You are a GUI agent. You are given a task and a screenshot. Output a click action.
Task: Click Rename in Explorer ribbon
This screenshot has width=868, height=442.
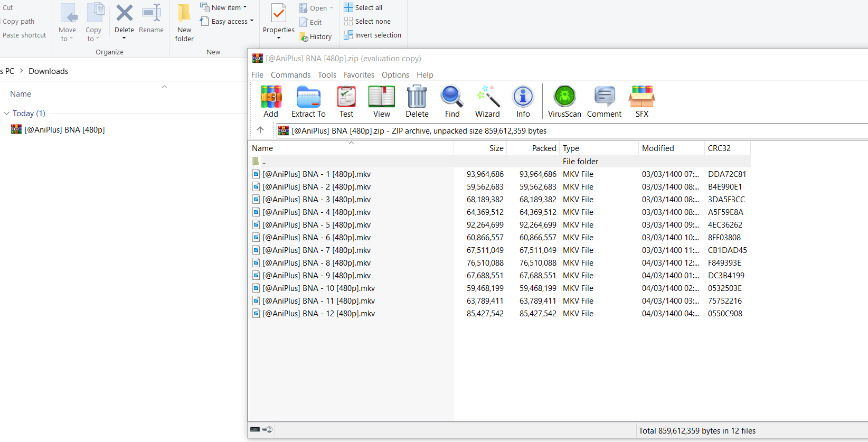152,18
